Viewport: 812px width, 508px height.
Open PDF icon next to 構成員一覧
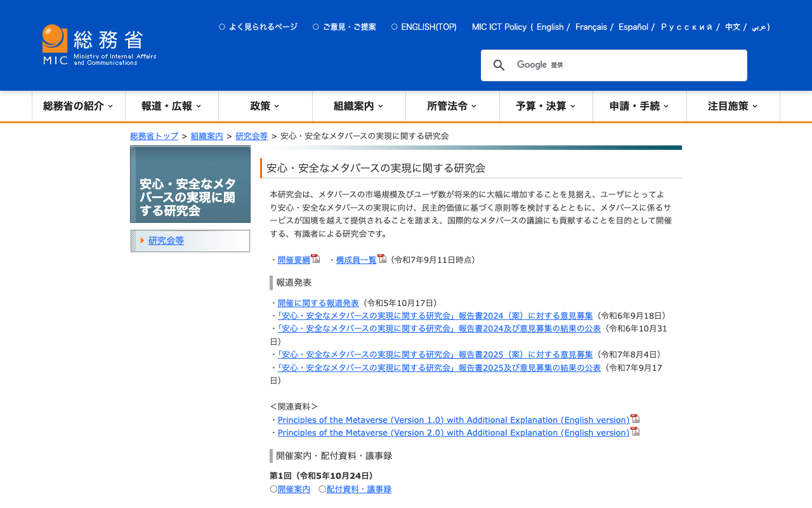(x=382, y=258)
